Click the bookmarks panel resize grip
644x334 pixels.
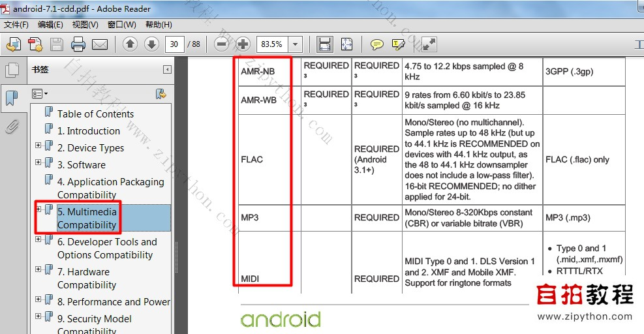177,257
